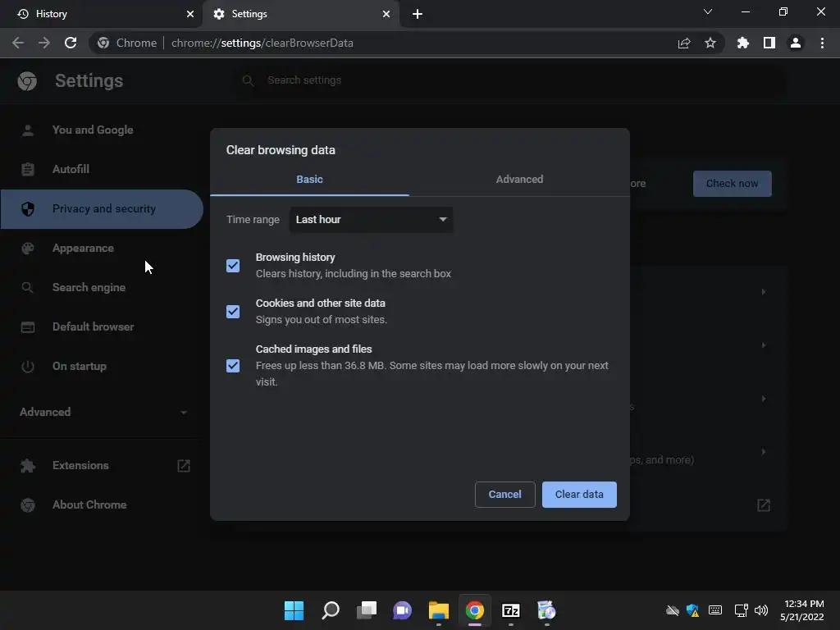Open the Chat app in taskbar

(402, 610)
